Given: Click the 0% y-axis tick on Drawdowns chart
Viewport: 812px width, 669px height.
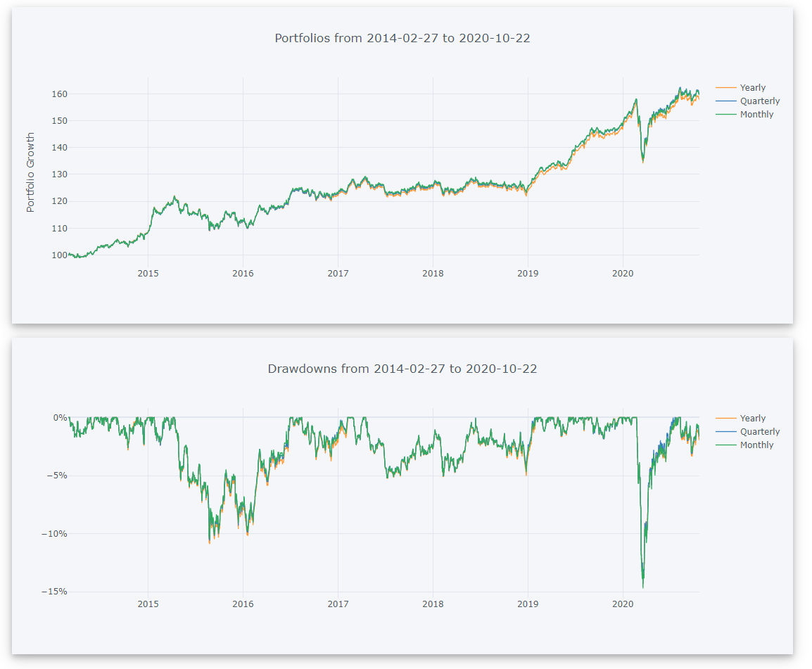Looking at the screenshot, I should [59, 417].
